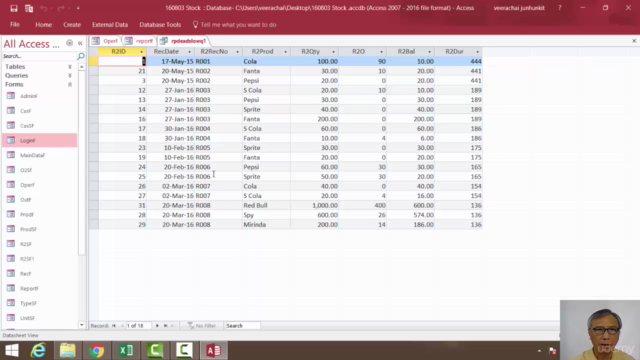
Task: Click the current record box showing 1 of 18
Action: point(138,326)
